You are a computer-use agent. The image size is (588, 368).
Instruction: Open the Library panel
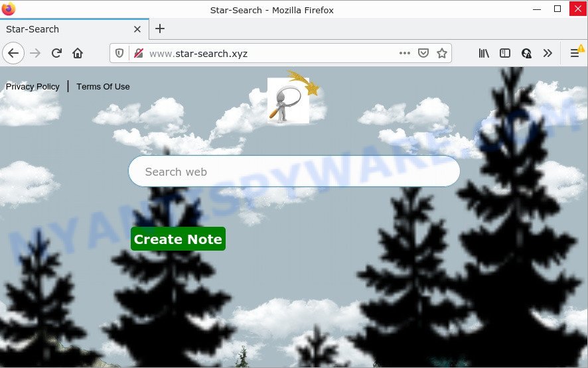pyautogui.click(x=484, y=53)
